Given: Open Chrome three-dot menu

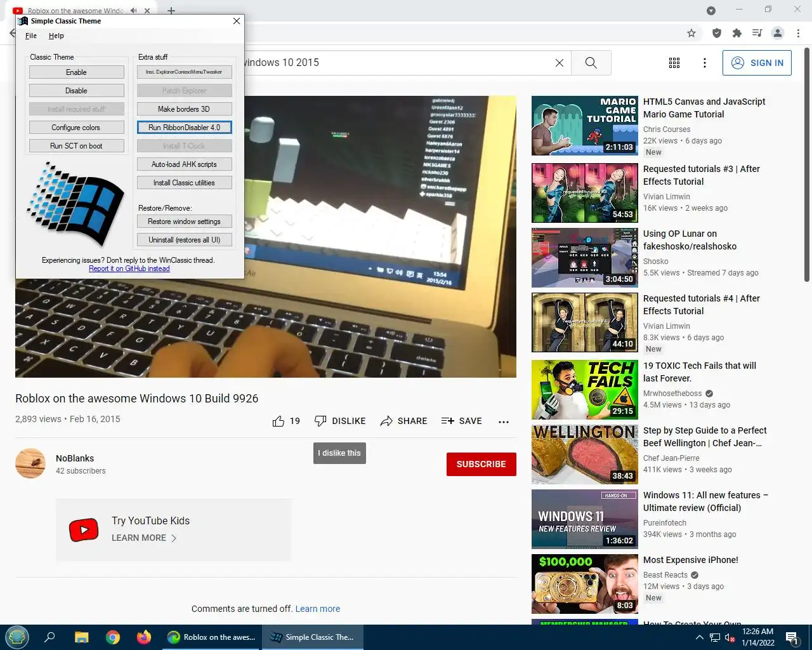Looking at the screenshot, I should [x=798, y=33].
